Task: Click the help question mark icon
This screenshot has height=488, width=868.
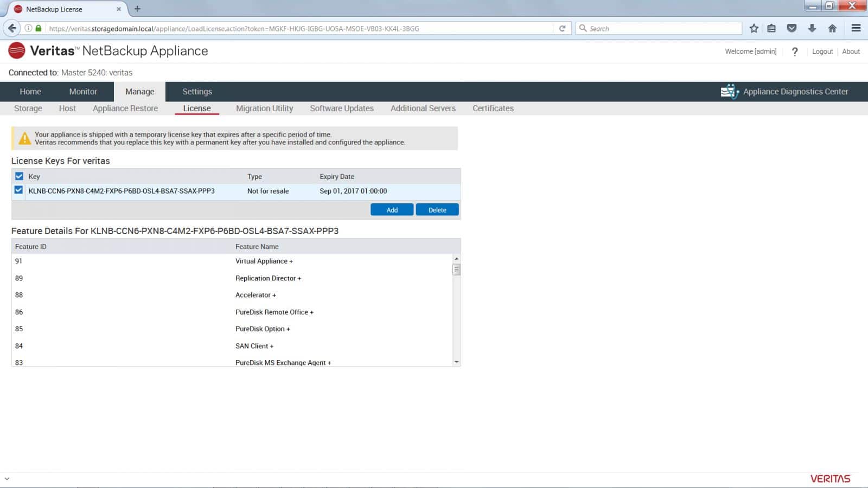Action: click(795, 52)
